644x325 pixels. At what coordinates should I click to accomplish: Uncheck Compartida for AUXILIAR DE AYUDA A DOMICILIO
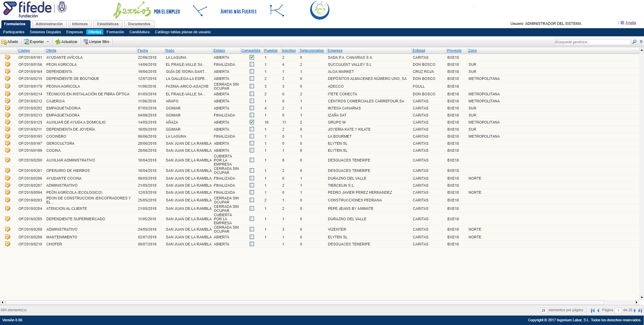pos(252,122)
